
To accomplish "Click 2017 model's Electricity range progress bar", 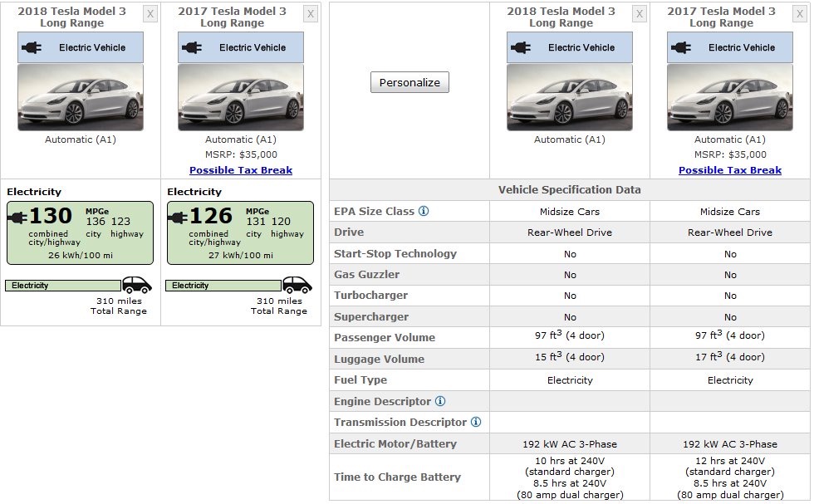I will pos(223,286).
